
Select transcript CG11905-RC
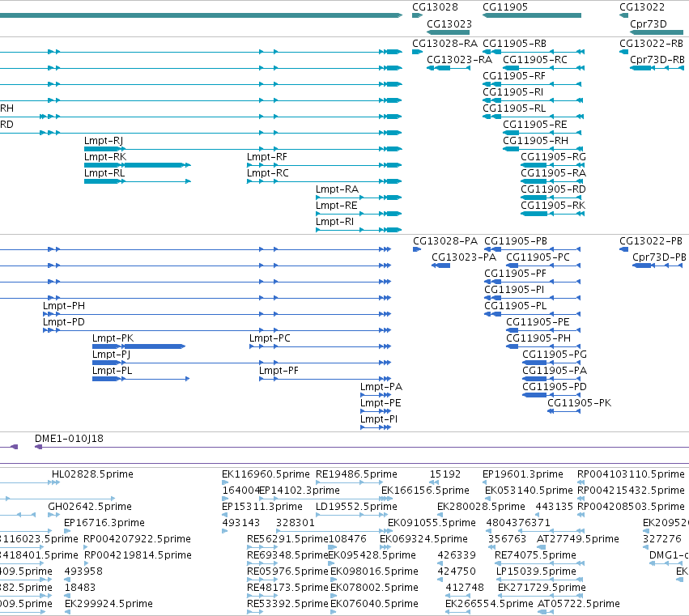pos(535,60)
